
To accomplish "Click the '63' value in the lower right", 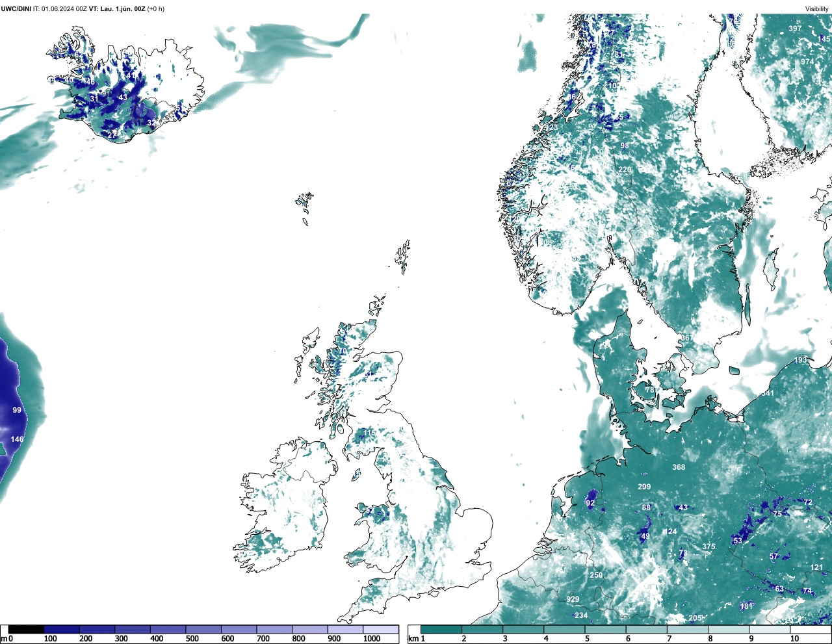I will [x=779, y=589].
